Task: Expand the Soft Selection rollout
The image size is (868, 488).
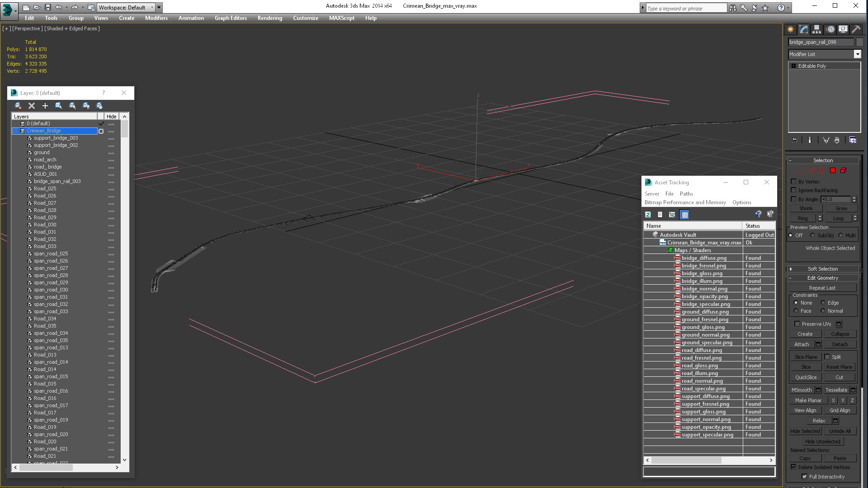Action: click(791, 269)
